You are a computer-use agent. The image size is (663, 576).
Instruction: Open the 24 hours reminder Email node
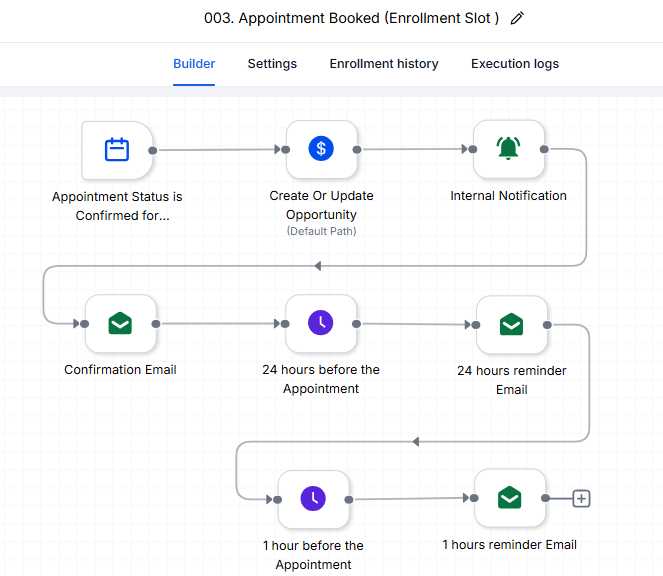pyautogui.click(x=512, y=324)
